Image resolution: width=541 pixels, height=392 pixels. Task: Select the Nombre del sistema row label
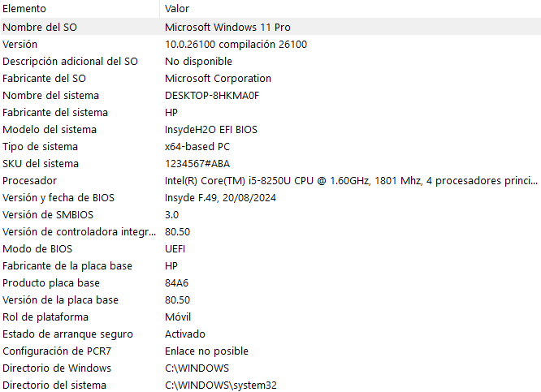click(50, 96)
